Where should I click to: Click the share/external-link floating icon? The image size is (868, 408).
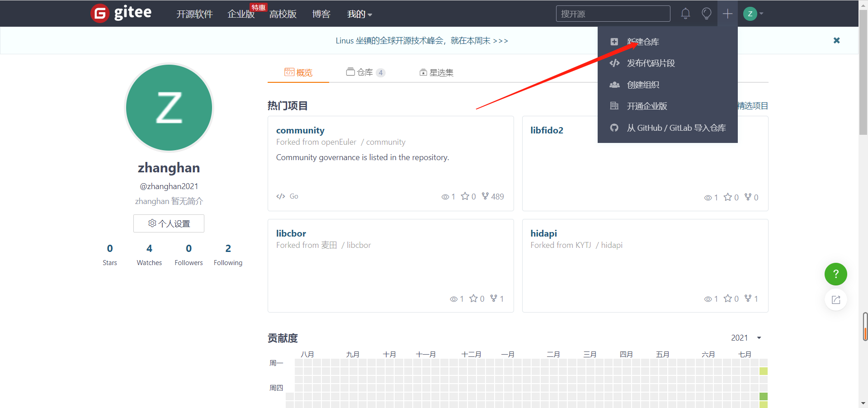pyautogui.click(x=835, y=299)
